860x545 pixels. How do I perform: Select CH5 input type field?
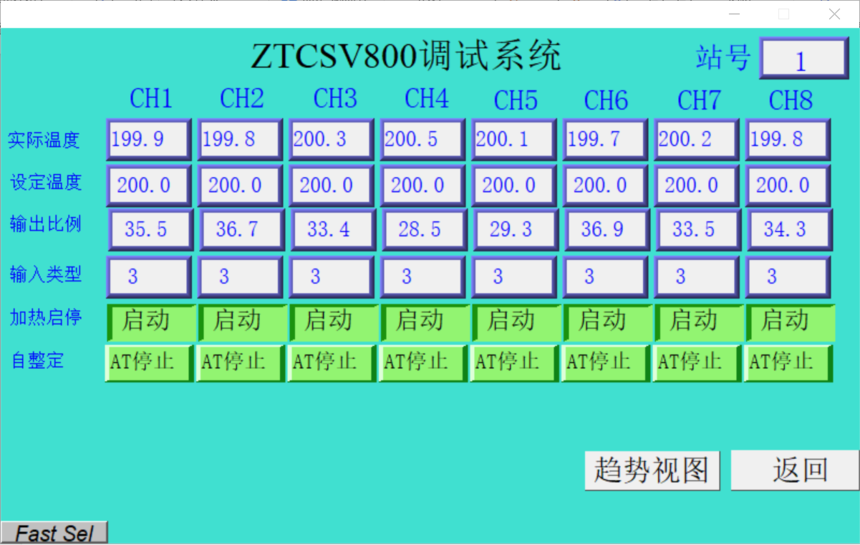pos(514,276)
